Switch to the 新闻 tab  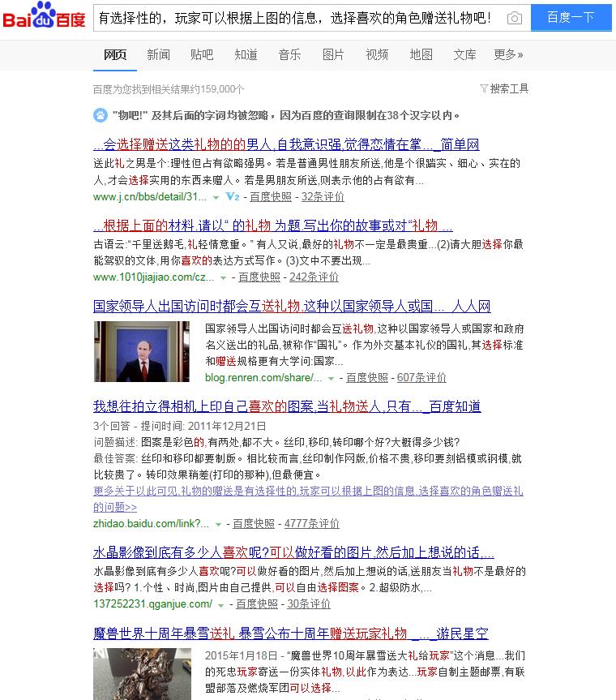(158, 54)
